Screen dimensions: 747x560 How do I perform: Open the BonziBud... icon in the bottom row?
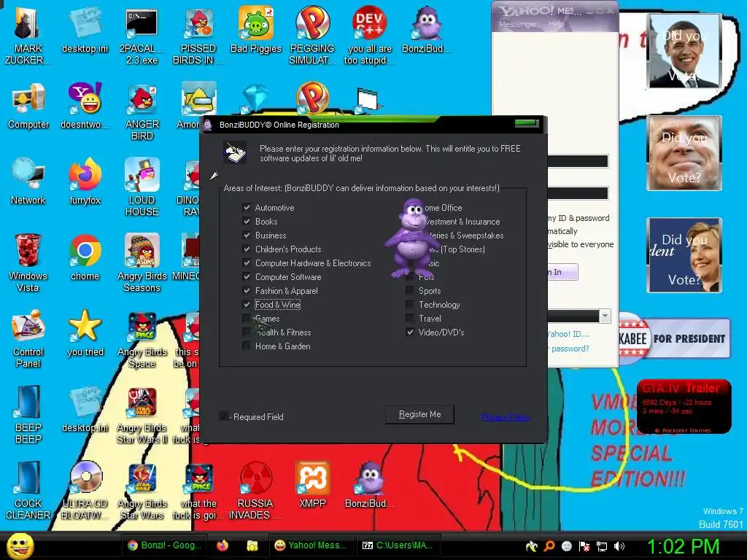point(369,485)
